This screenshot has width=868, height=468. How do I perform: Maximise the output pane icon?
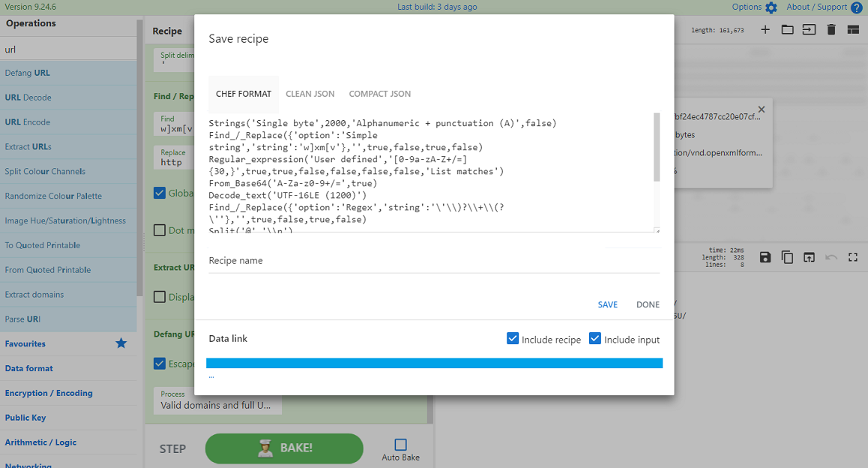[x=853, y=257]
